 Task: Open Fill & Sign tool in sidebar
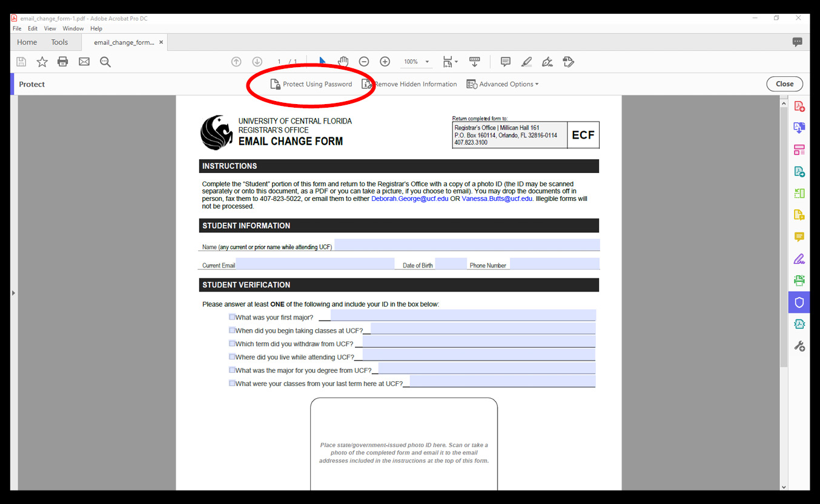pos(799,259)
